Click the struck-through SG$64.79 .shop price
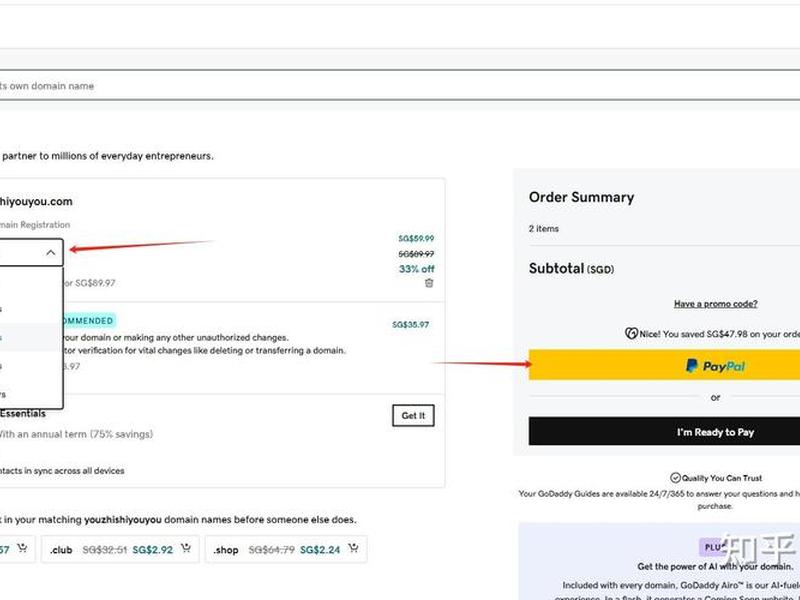Viewport: 800px width, 600px height. pyautogui.click(x=271, y=549)
